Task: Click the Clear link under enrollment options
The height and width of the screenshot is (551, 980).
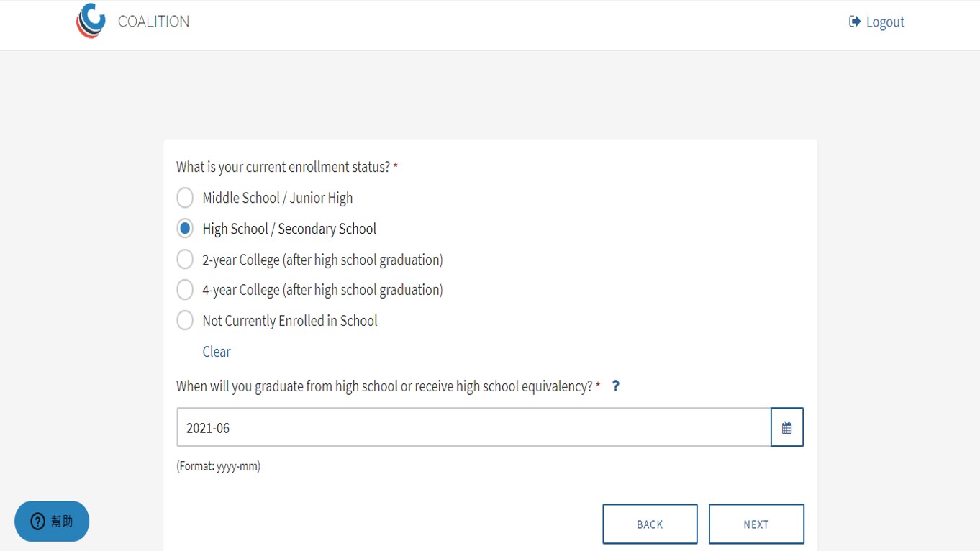Action: pos(216,352)
